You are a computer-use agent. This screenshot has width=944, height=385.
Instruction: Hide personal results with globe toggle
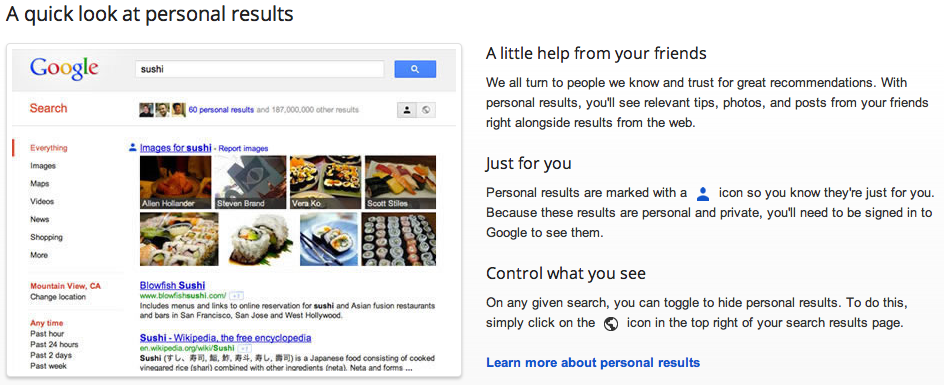click(426, 110)
